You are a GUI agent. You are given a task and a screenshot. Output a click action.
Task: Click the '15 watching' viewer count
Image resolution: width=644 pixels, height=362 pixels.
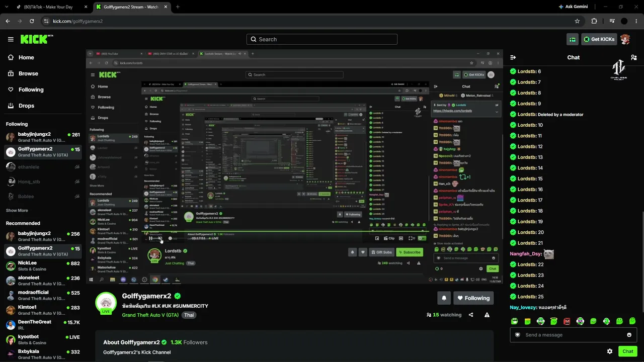point(444,315)
